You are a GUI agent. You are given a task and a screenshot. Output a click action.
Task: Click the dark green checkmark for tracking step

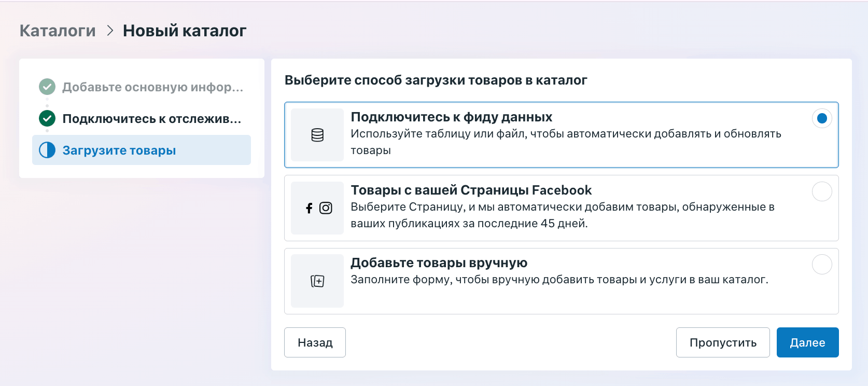tap(47, 118)
